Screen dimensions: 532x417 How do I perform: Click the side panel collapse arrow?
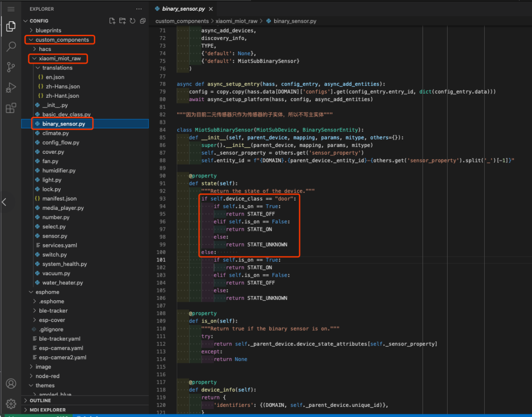[x=4, y=202]
